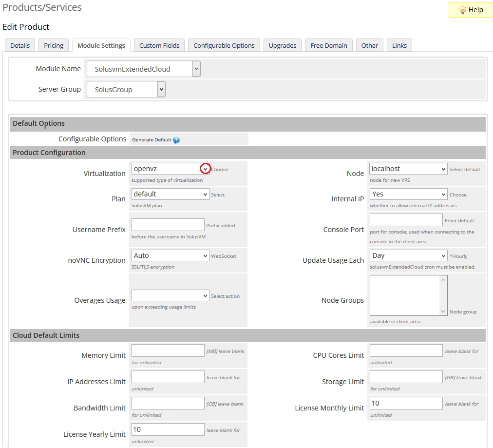Expand the Overages Usage dropdown
Viewport: 493px width, 448px height.
170,295
